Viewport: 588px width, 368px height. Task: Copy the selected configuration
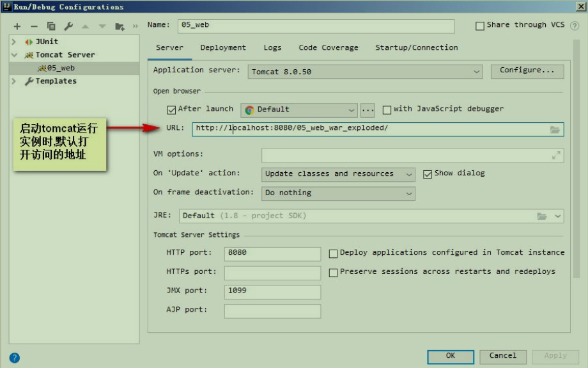click(51, 26)
